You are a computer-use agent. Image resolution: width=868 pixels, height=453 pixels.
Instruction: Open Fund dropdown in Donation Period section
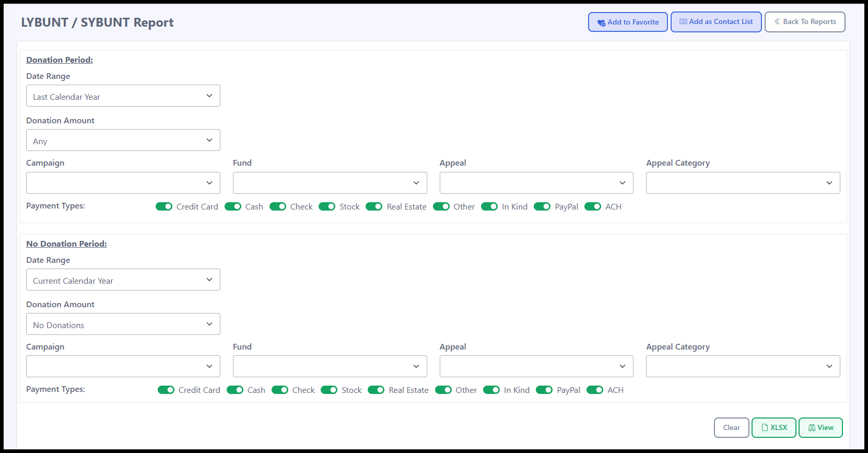pyautogui.click(x=330, y=183)
